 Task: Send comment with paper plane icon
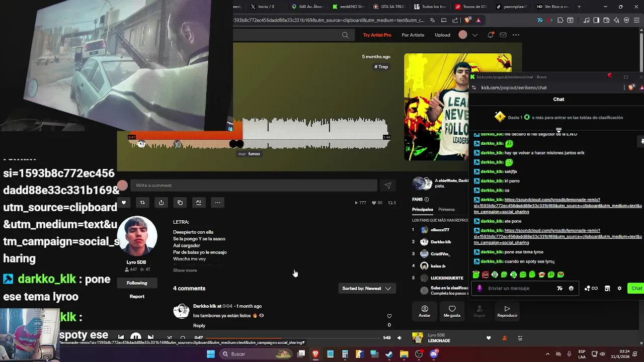[x=388, y=186]
